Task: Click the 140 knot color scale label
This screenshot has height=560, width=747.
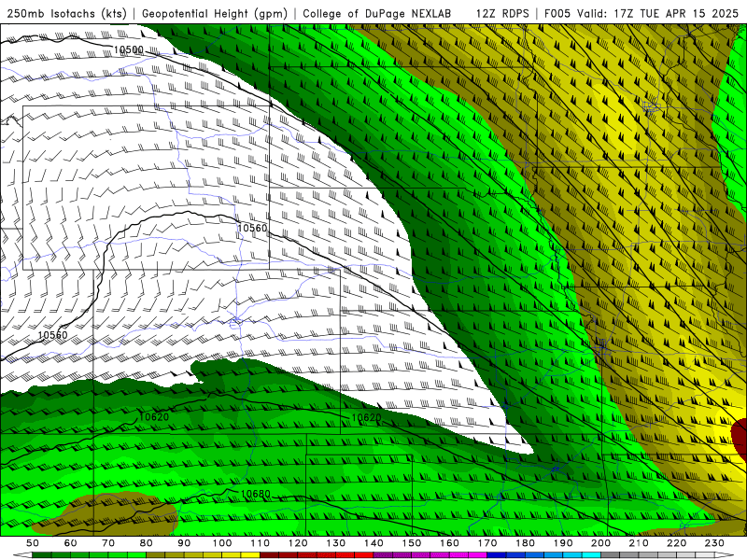Action: click(373, 543)
